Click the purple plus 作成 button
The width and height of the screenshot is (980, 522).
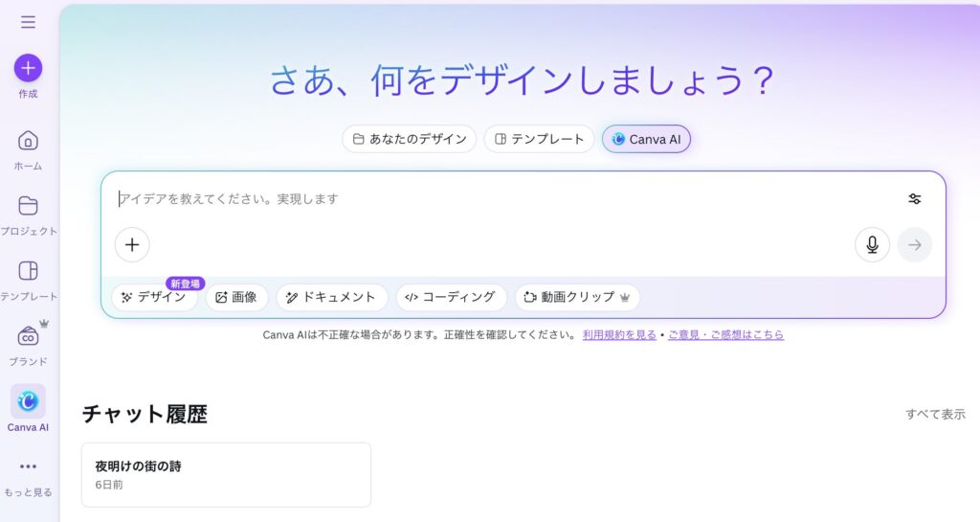28,67
